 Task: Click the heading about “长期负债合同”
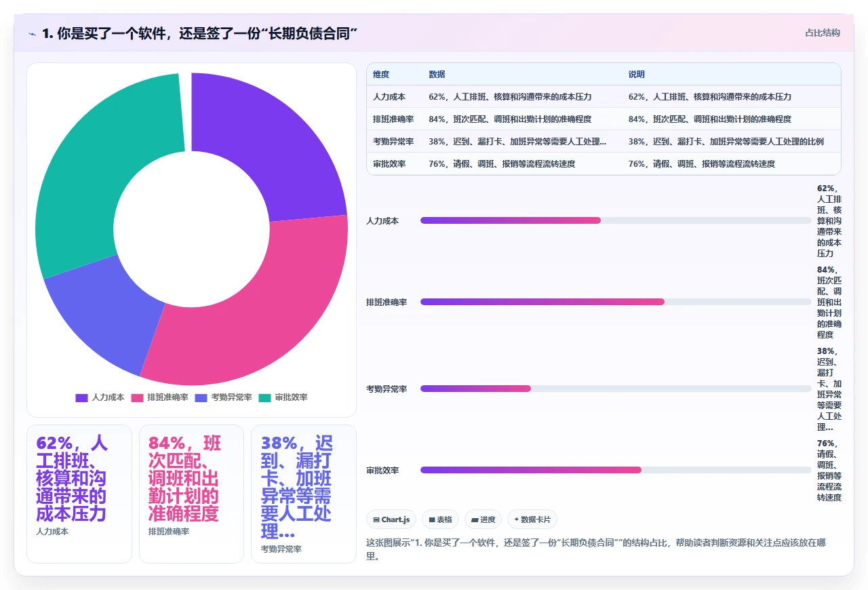click(x=199, y=33)
